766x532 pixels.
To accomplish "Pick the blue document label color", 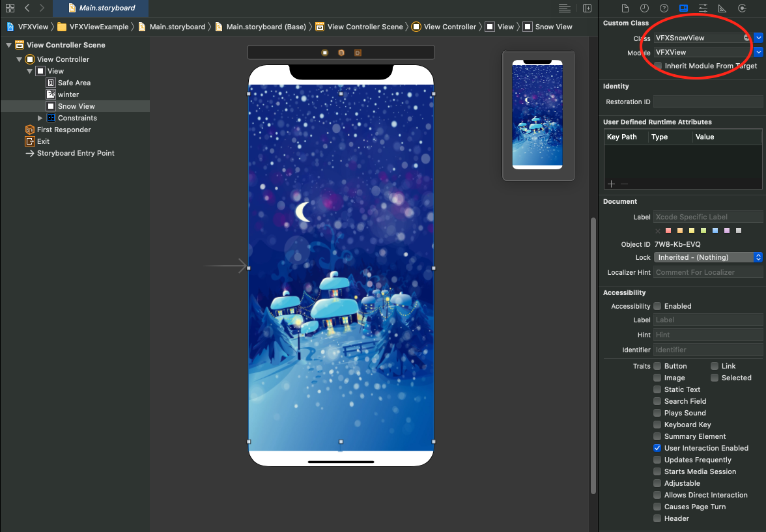I will pyautogui.click(x=715, y=231).
